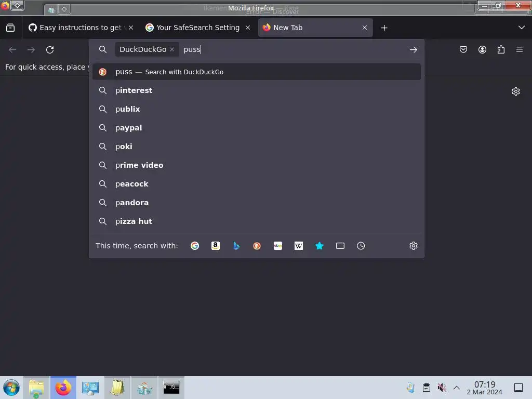Search this time with eBay icon
The image size is (532, 399).
[x=278, y=246]
